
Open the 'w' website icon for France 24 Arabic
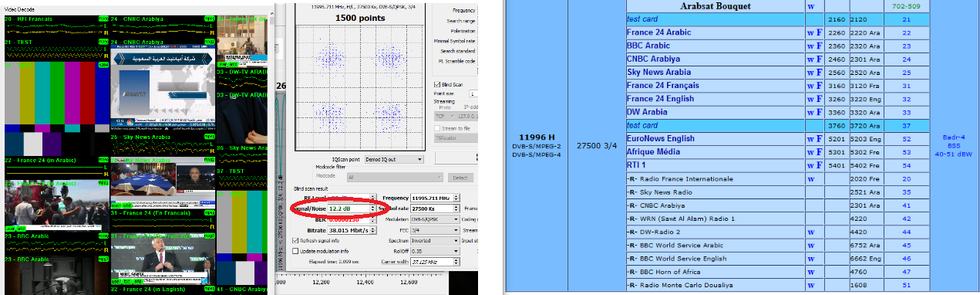(810, 33)
